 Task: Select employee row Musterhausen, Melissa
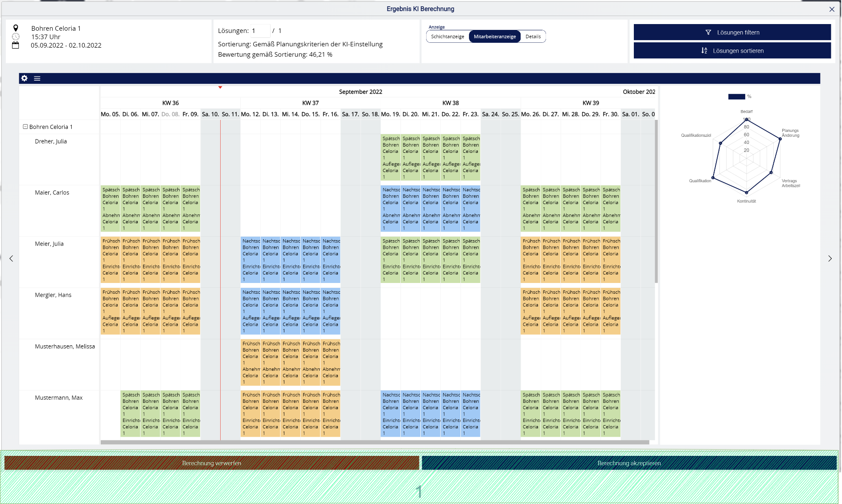(65, 346)
